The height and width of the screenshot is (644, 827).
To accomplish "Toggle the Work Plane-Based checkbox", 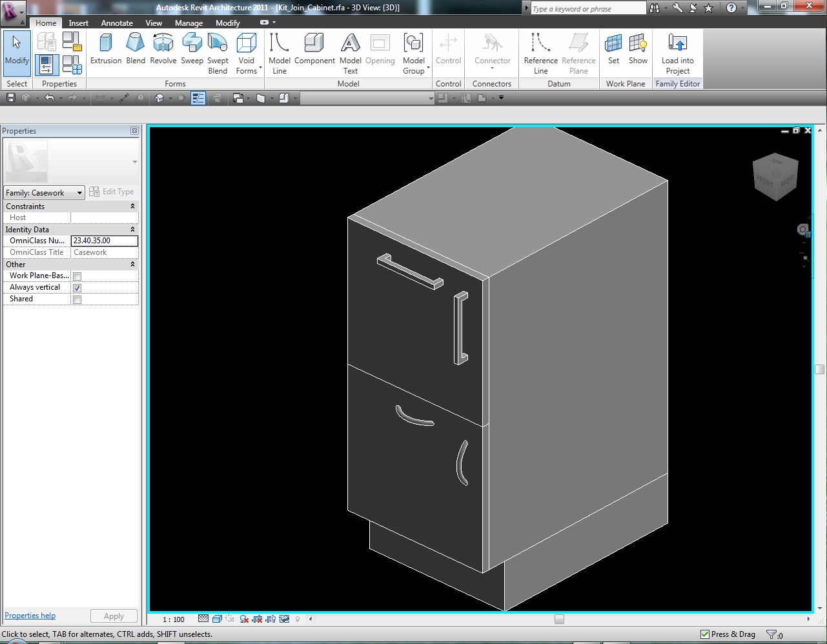I will (x=77, y=276).
